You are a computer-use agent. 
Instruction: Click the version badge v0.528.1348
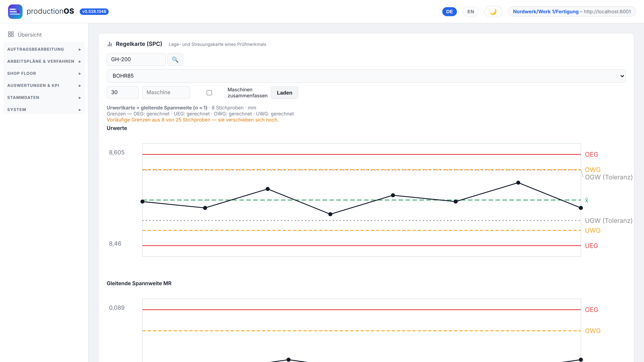click(94, 11)
